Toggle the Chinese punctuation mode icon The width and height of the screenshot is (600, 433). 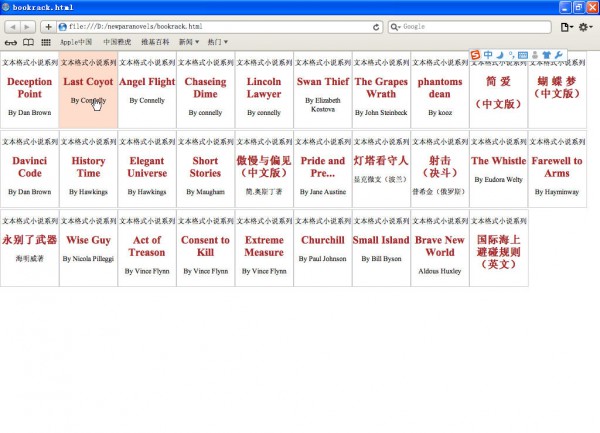[x=511, y=55]
